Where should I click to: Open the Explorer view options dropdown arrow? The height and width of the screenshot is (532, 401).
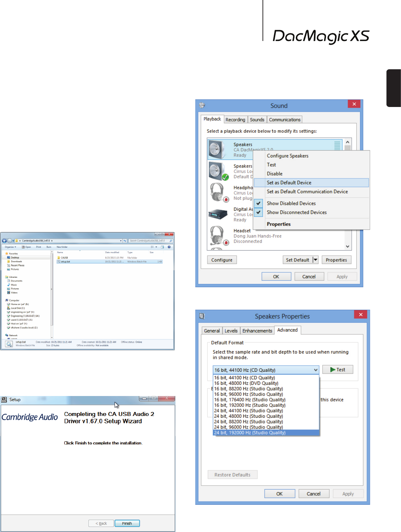(x=156, y=247)
